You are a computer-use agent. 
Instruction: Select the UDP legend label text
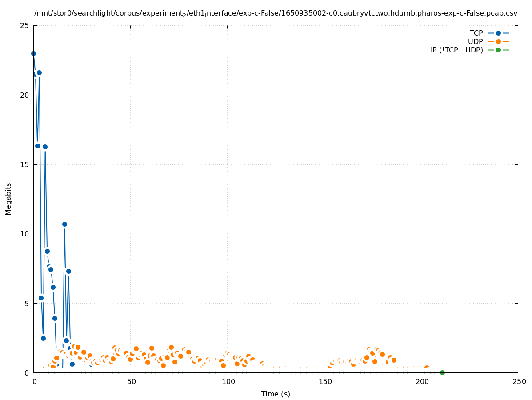(x=475, y=41)
